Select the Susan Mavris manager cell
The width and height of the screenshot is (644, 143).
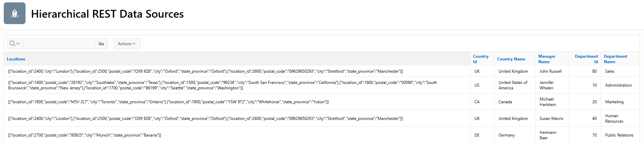552,118
